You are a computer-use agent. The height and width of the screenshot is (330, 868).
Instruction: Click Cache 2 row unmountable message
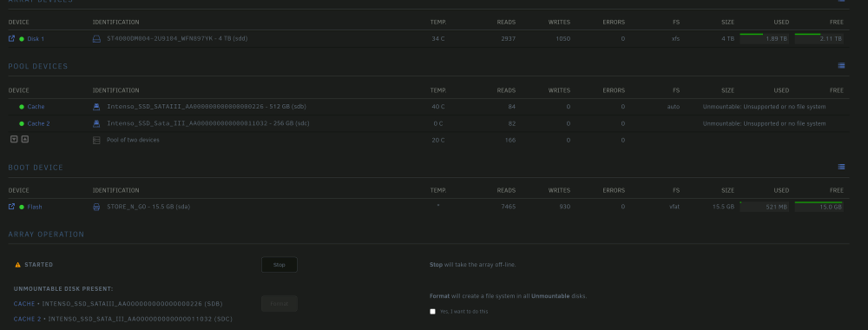[764, 123]
